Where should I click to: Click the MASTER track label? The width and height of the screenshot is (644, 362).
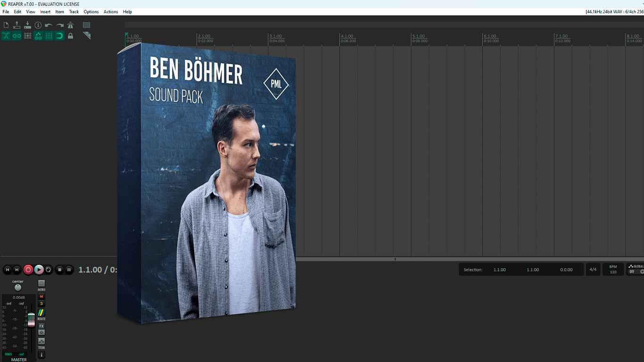point(19,360)
